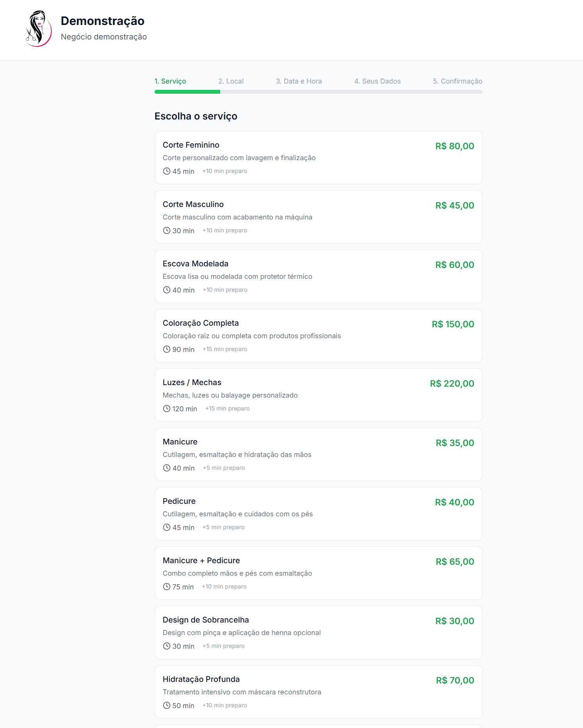Click the salon logo icon
The height and width of the screenshot is (728, 583).
pyautogui.click(x=38, y=29)
